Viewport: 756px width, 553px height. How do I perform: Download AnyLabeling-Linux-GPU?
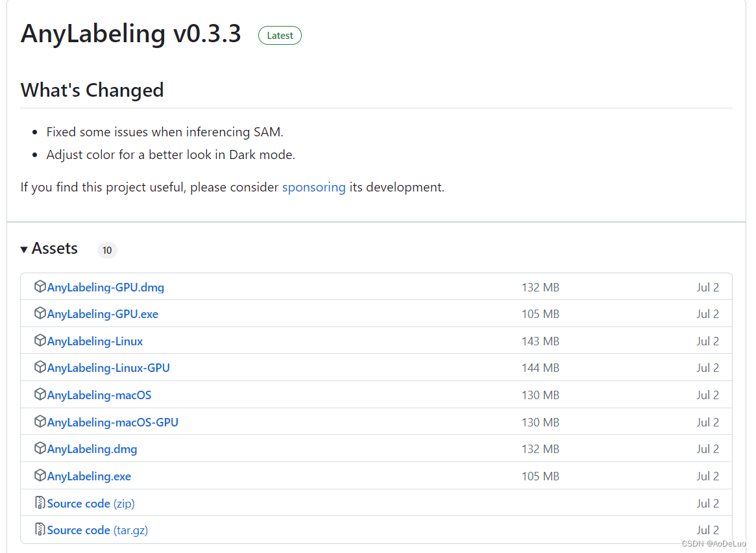pyautogui.click(x=108, y=368)
